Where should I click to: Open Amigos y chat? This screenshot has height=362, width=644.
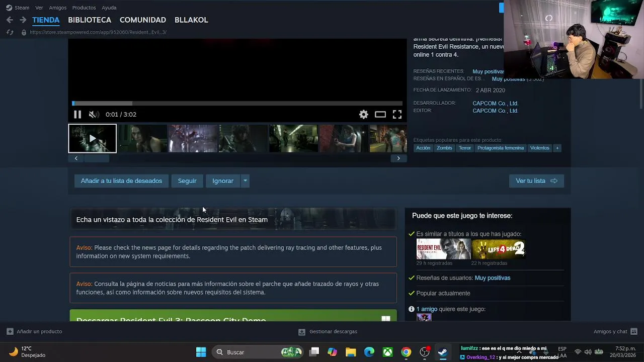615,332
